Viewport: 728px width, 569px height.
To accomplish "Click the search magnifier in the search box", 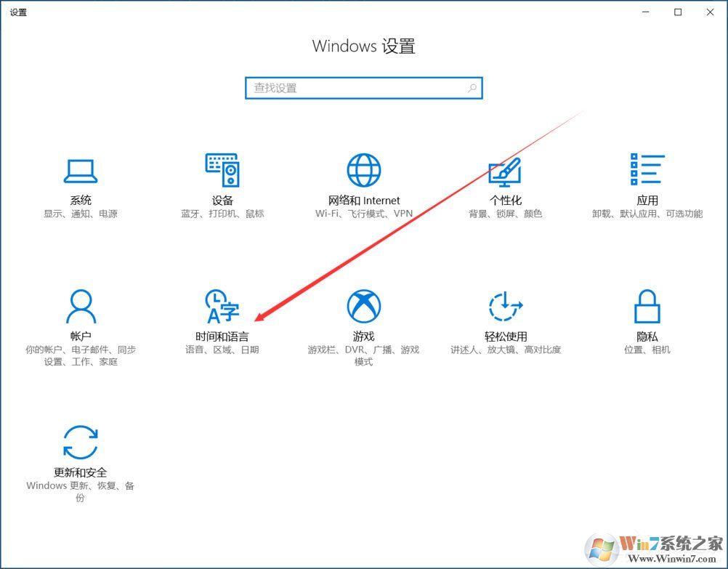I will [472, 87].
